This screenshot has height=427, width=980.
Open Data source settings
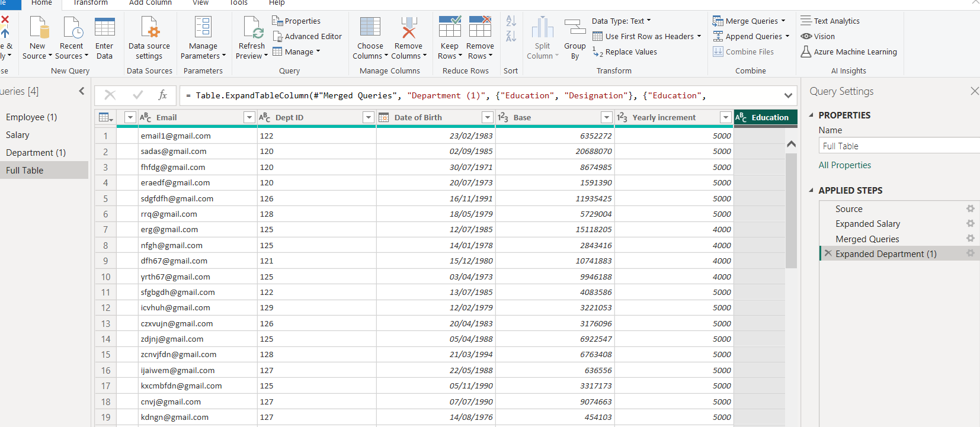[149, 39]
